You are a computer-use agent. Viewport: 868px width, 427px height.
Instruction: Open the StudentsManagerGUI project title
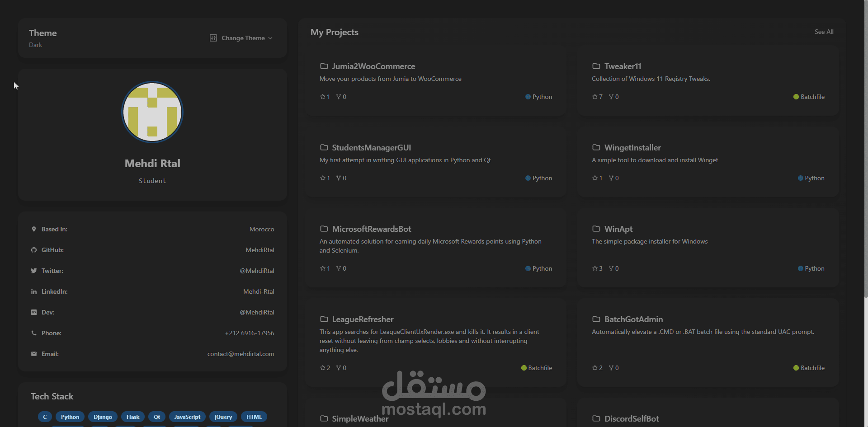point(372,148)
